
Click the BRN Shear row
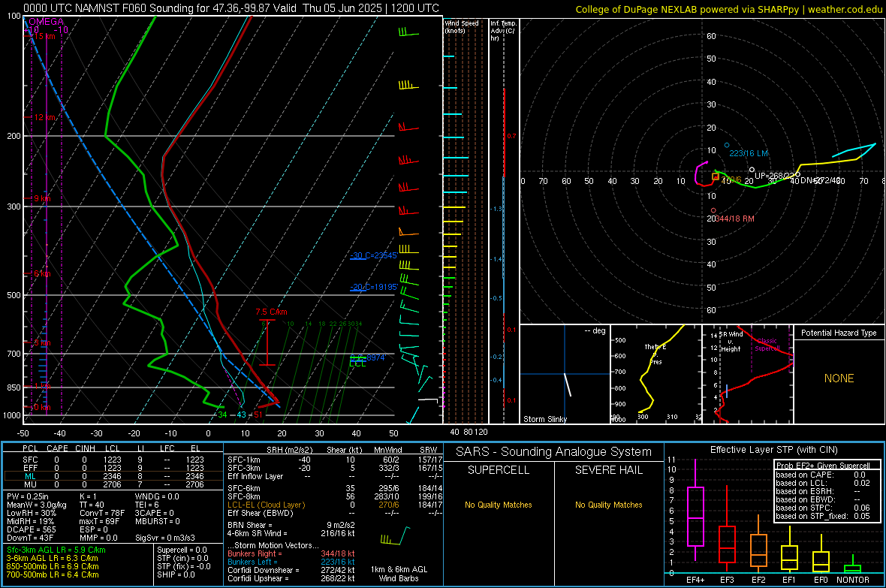pyautogui.click(x=291, y=525)
